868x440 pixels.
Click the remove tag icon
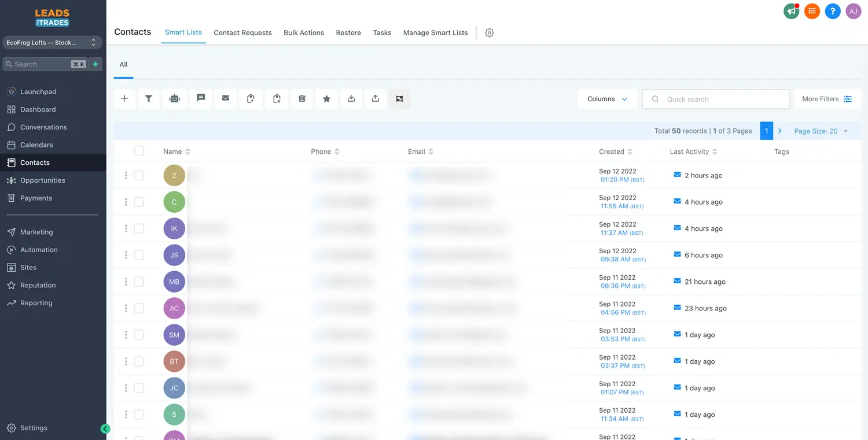(x=277, y=99)
